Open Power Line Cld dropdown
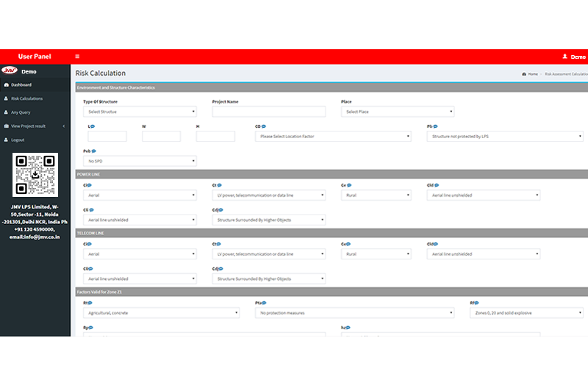Viewport: 588px width, 385px height. click(x=484, y=195)
